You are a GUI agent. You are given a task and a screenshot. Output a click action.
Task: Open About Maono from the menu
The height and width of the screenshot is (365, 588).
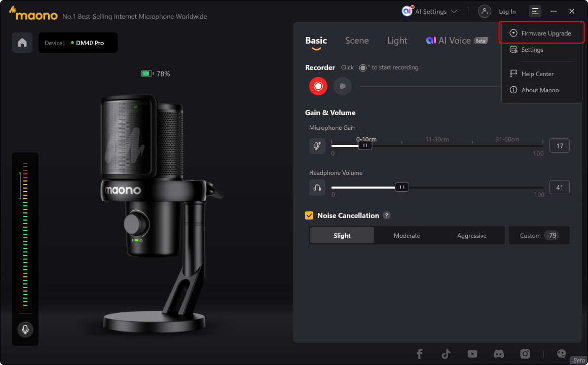pyautogui.click(x=541, y=90)
